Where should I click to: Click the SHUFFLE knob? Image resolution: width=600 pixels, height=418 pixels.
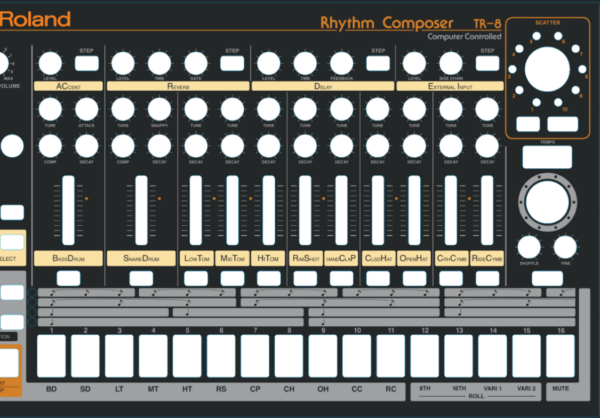[x=529, y=247]
